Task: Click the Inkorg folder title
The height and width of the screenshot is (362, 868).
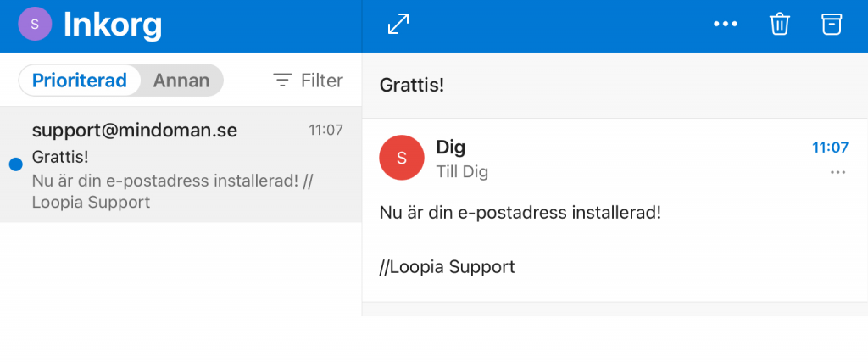Action: click(x=113, y=25)
